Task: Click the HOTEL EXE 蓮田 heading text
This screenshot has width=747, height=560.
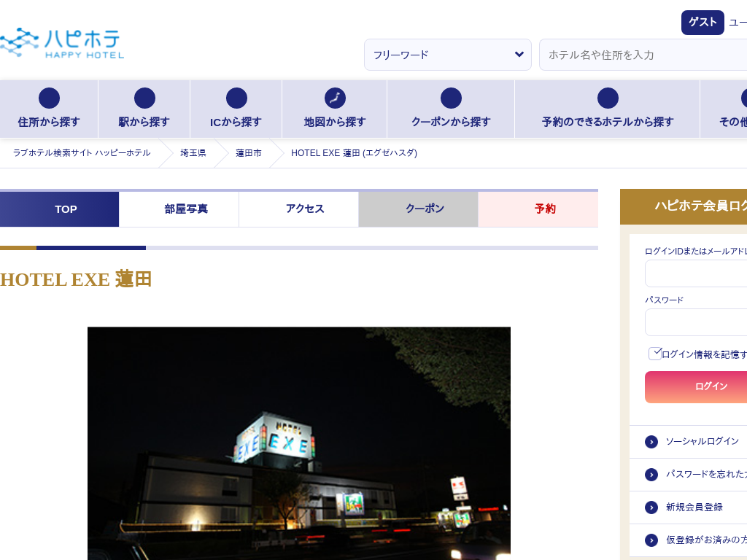Action: [x=76, y=279]
